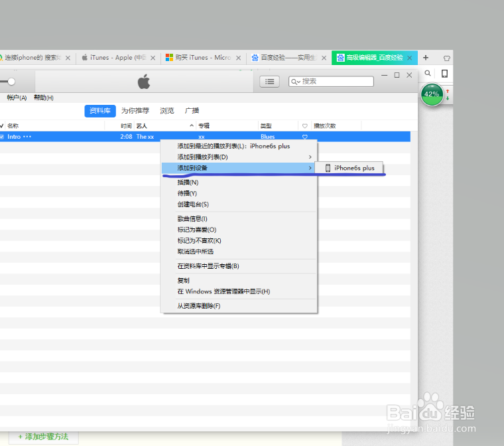
Task: Select 标记为喜爱(O) menu entry
Action: pos(239,230)
